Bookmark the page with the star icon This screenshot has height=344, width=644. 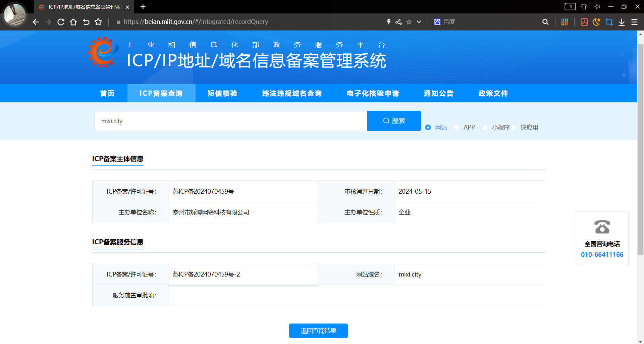pos(409,21)
